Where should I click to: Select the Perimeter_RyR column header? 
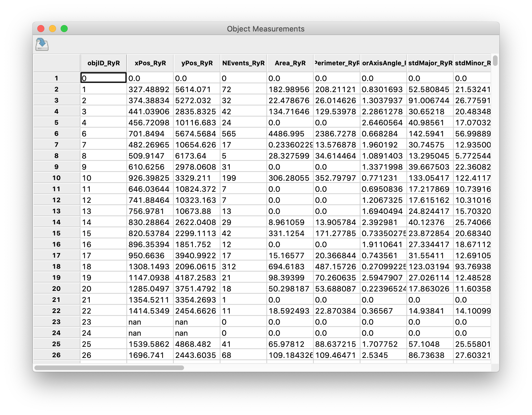point(337,63)
